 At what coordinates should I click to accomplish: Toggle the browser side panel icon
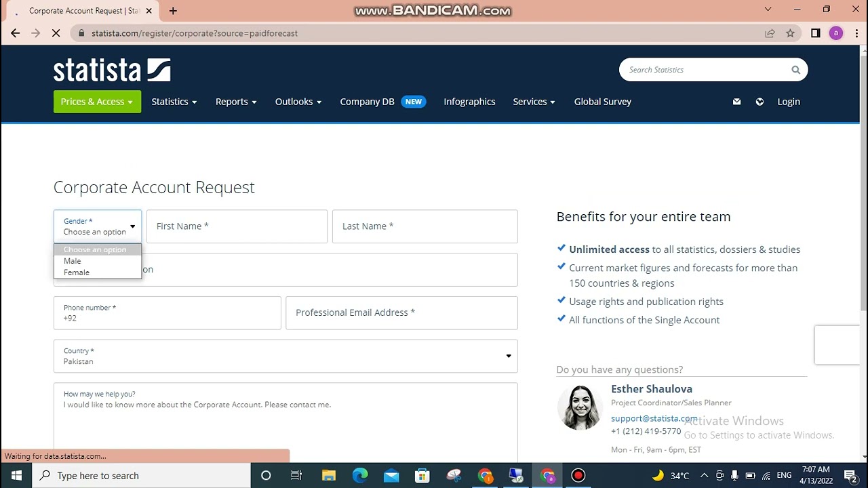tap(816, 33)
